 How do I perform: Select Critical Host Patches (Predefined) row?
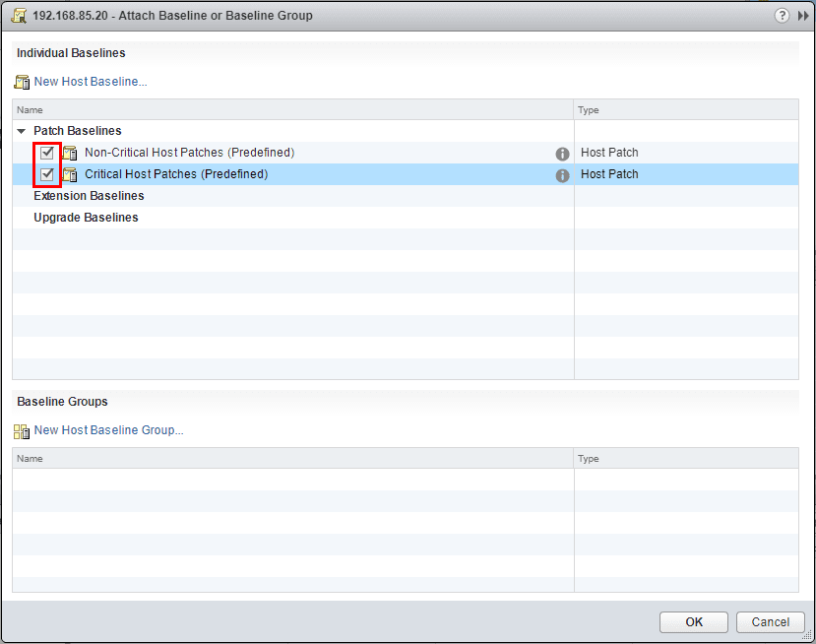pos(406,174)
